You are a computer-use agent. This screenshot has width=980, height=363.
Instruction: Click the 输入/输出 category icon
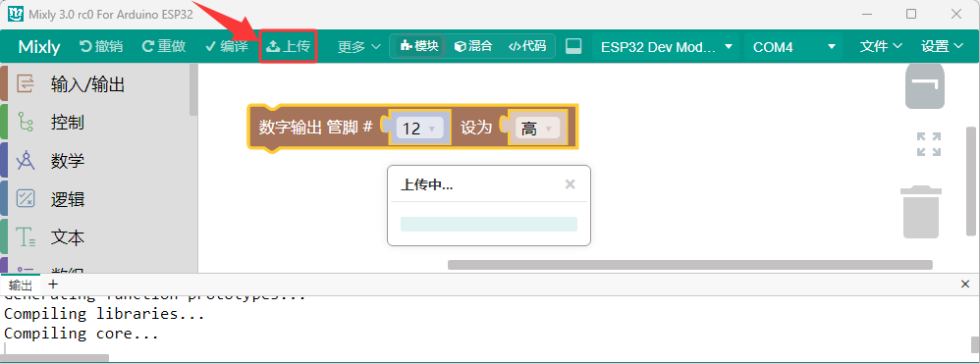26,84
